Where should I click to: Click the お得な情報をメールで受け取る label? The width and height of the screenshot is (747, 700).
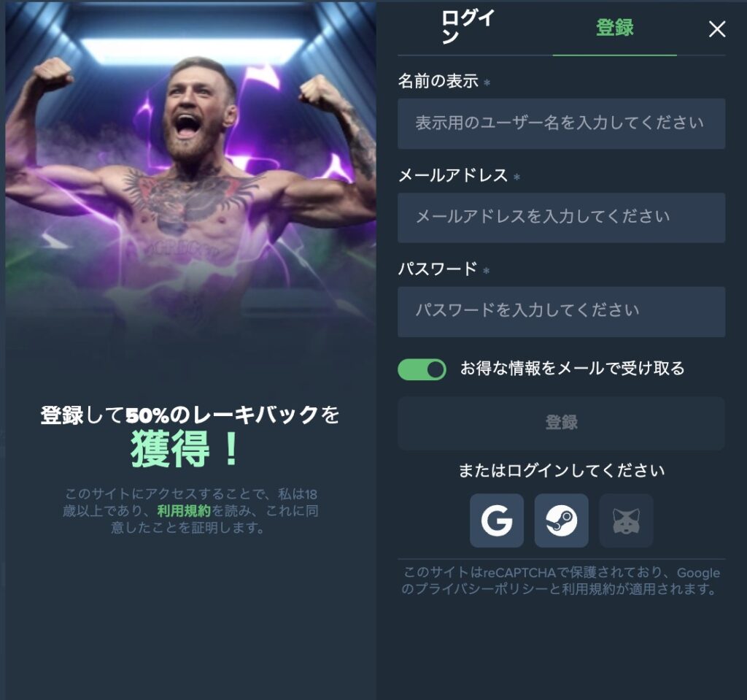pos(572,368)
